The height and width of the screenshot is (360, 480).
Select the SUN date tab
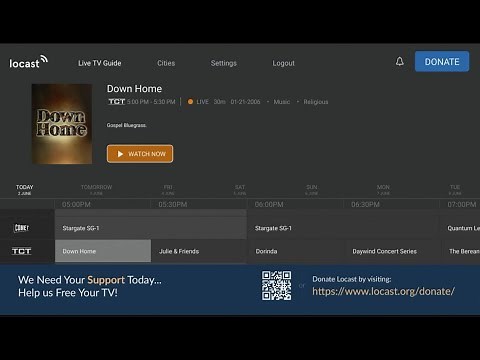312,190
